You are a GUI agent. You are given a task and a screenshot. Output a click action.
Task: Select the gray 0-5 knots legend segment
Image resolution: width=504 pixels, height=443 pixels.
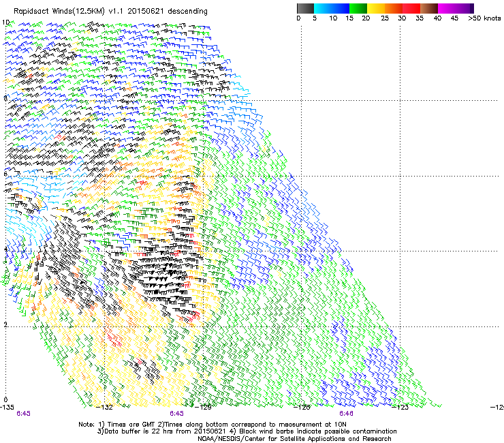[x=305, y=8]
